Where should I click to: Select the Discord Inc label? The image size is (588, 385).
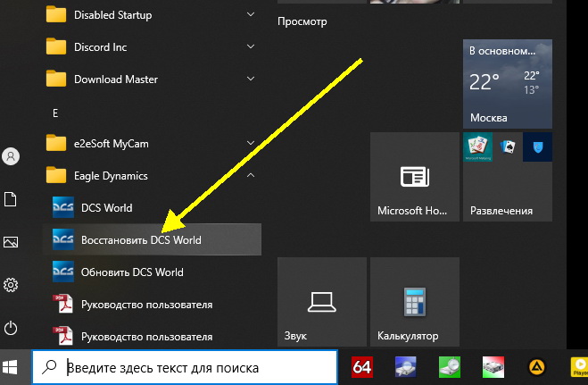(100, 47)
